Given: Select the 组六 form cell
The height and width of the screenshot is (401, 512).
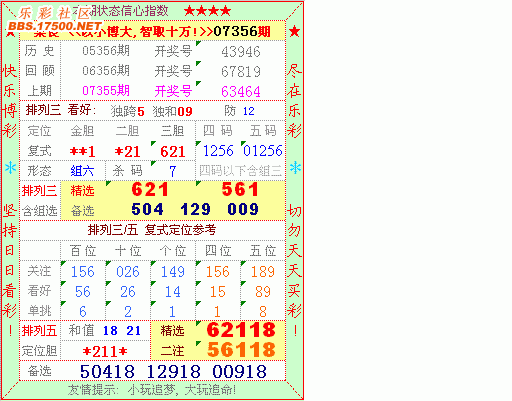Looking at the screenshot, I should pyautogui.click(x=82, y=171).
